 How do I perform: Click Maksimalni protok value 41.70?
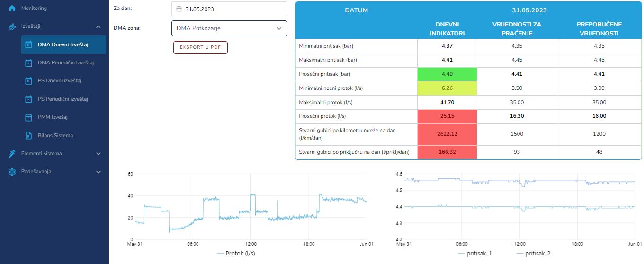pyautogui.click(x=447, y=102)
